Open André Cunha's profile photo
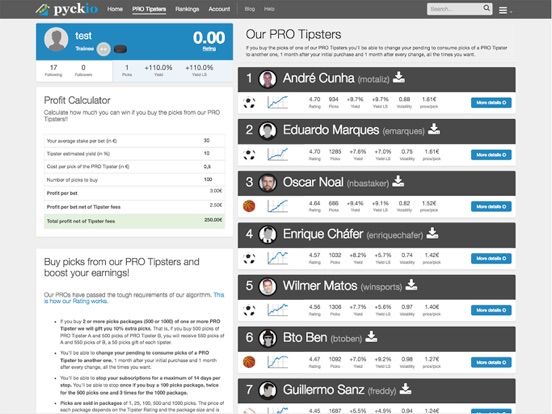The image size is (552, 414). [x=268, y=79]
